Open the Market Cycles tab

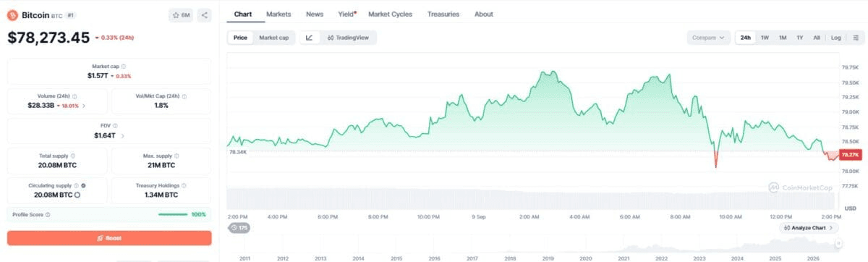pyautogui.click(x=390, y=14)
